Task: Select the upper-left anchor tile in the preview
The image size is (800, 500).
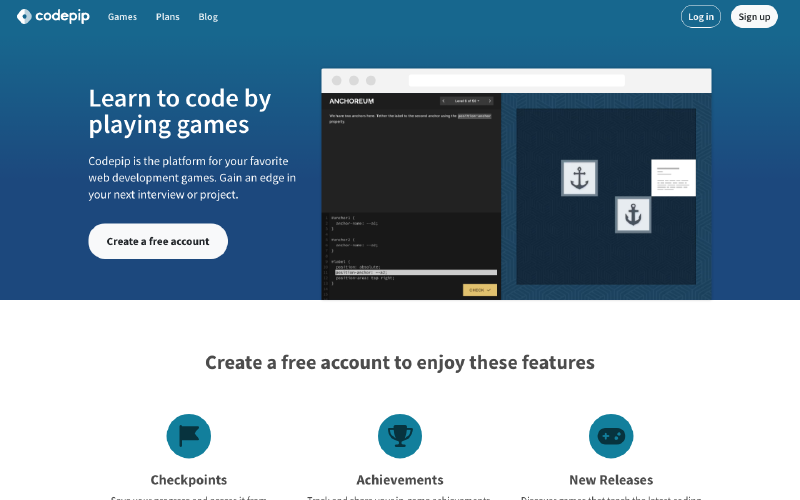Action: [579, 178]
